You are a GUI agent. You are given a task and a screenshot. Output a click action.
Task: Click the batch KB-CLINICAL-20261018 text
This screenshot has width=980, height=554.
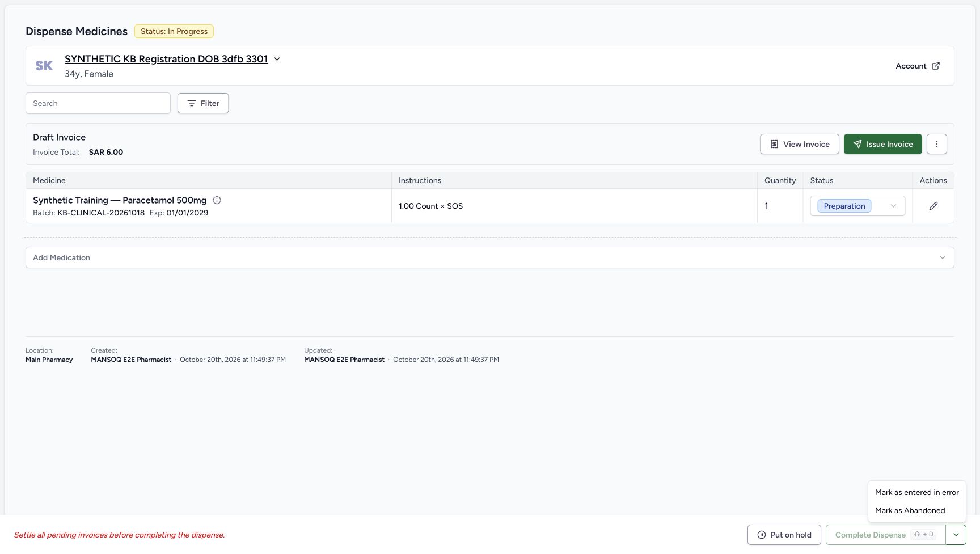pyautogui.click(x=101, y=213)
